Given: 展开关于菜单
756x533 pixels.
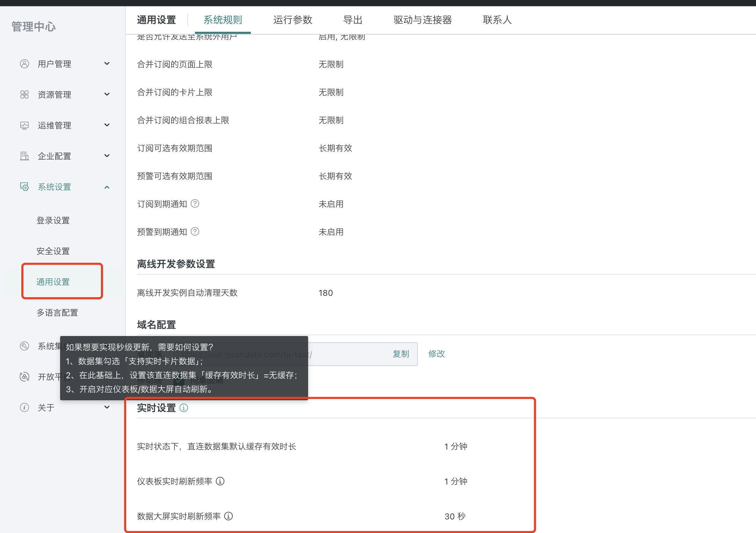Looking at the screenshot, I should pos(107,407).
